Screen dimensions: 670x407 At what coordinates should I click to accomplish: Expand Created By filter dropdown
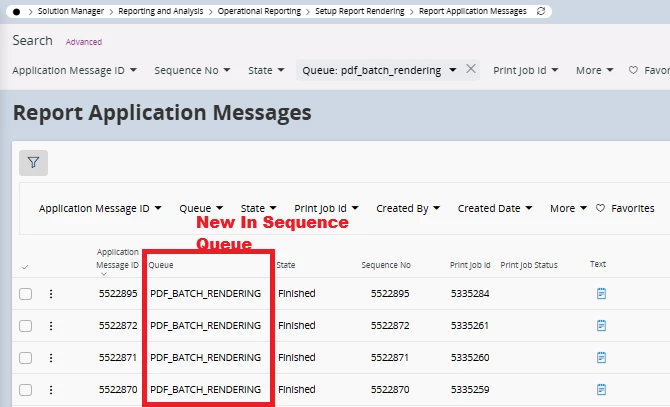click(408, 208)
